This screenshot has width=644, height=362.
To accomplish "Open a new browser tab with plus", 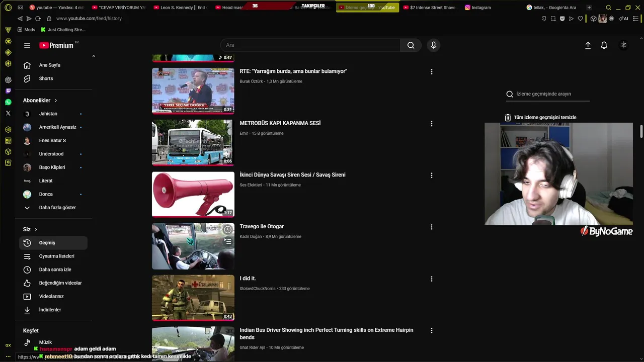I will point(589,8).
